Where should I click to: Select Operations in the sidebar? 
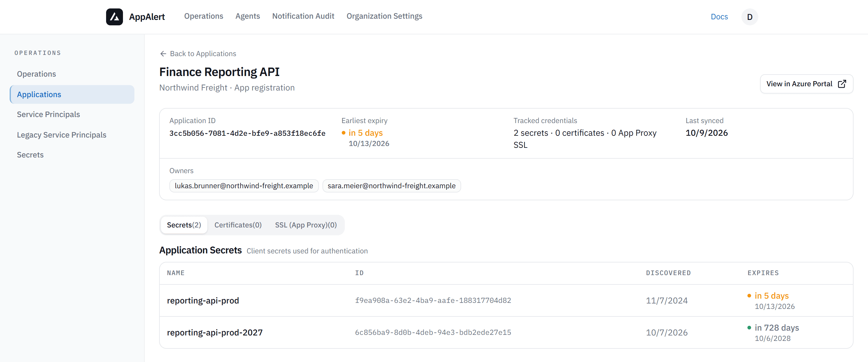72,74
